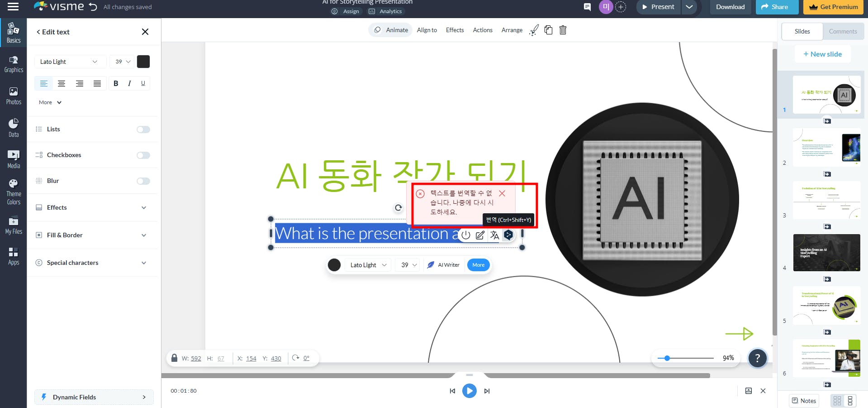
Task: Click the undo arrow icon
Action: (x=93, y=7)
